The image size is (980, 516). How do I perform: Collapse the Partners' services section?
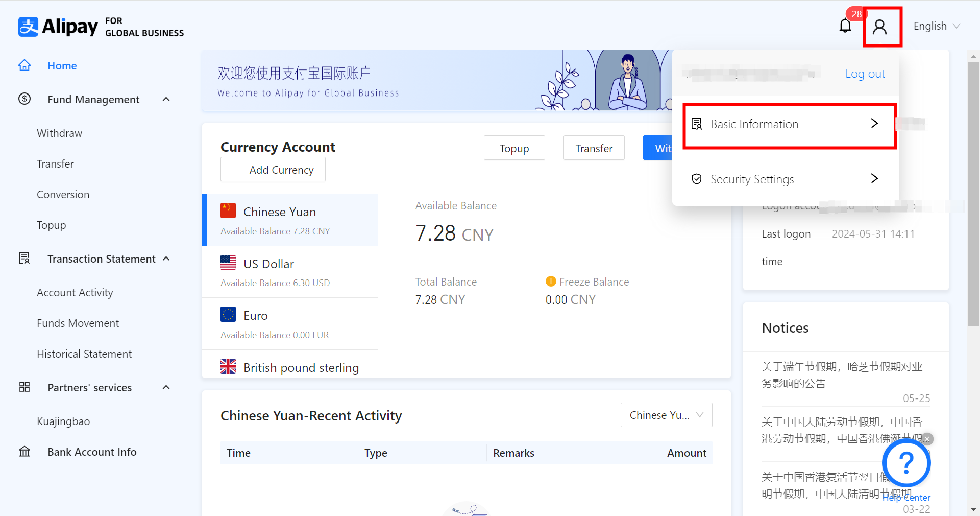(166, 387)
